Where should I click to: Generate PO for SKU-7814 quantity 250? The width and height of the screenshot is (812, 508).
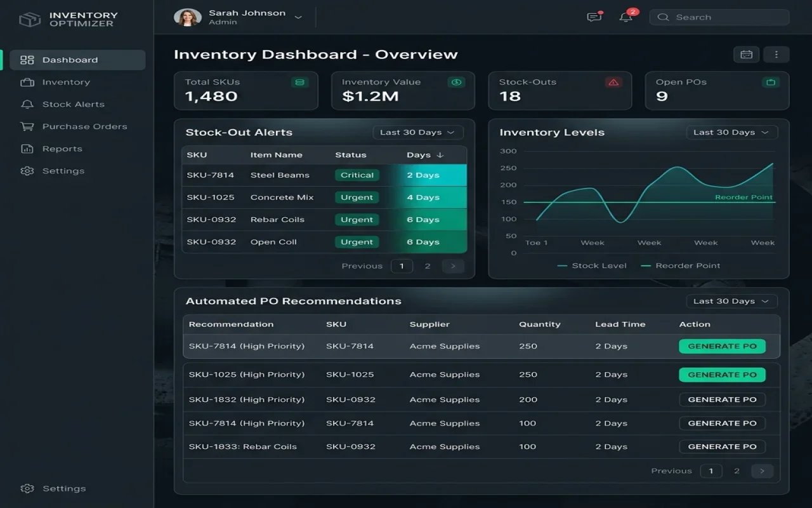pos(722,347)
